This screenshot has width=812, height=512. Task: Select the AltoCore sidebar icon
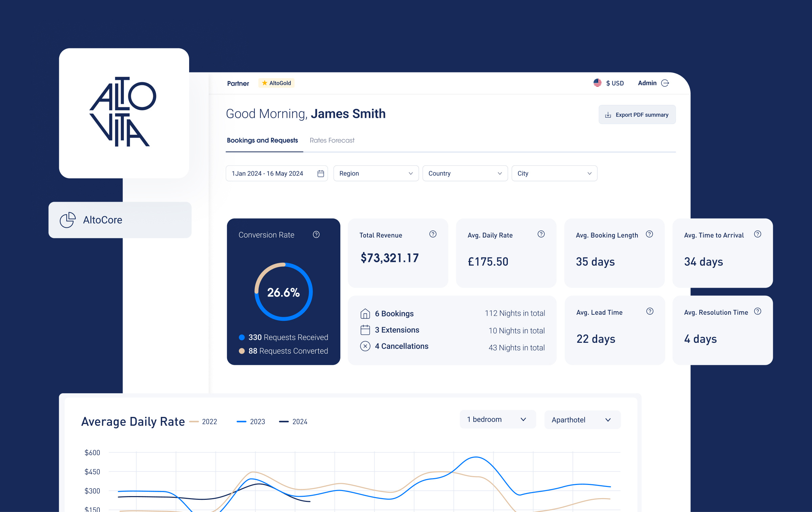point(68,220)
